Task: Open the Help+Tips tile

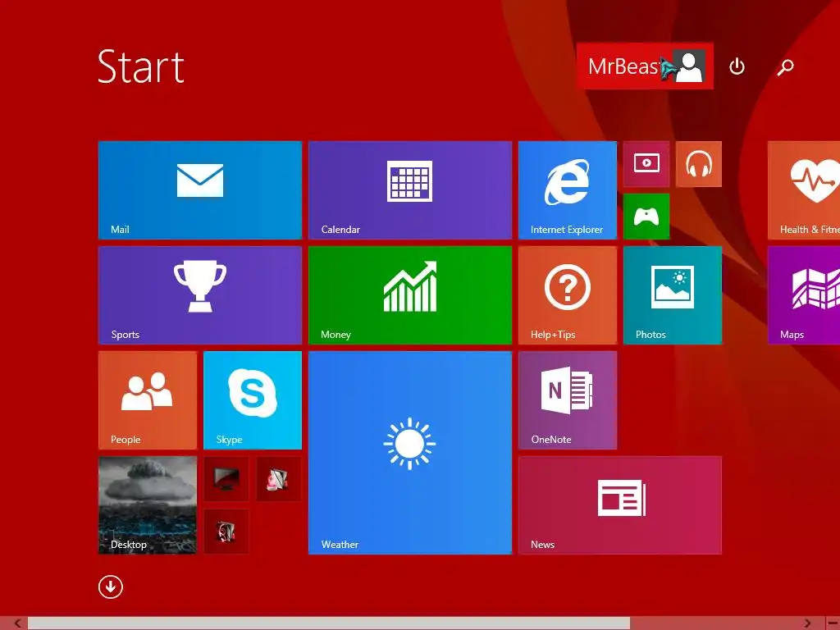Action: tap(568, 295)
